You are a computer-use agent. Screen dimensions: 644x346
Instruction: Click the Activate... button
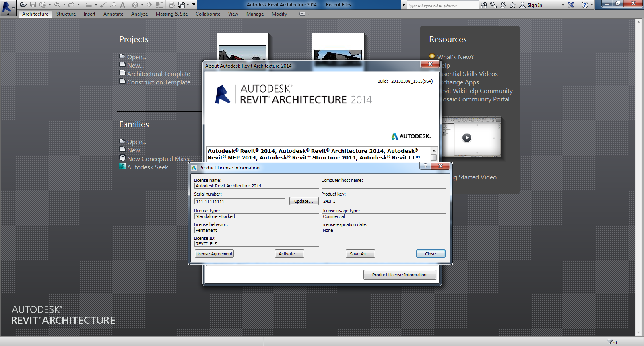pyautogui.click(x=289, y=254)
